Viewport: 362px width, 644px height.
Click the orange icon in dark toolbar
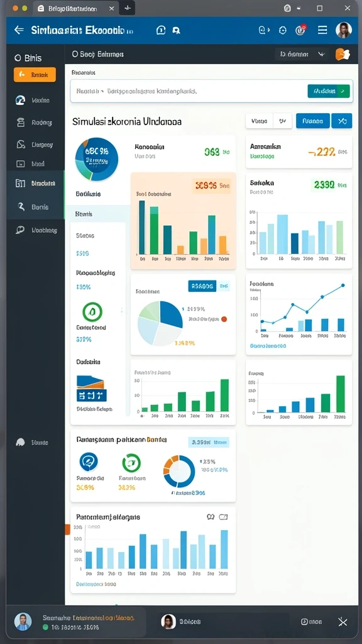click(x=343, y=54)
